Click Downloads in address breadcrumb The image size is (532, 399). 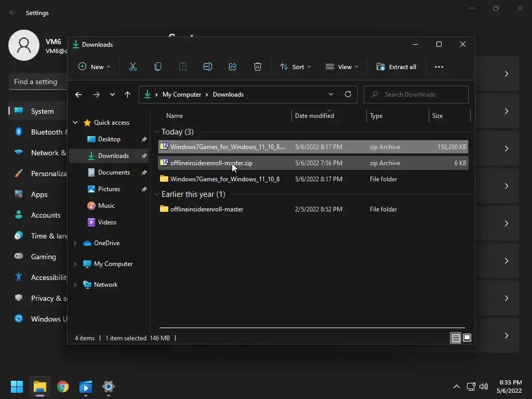228,95
